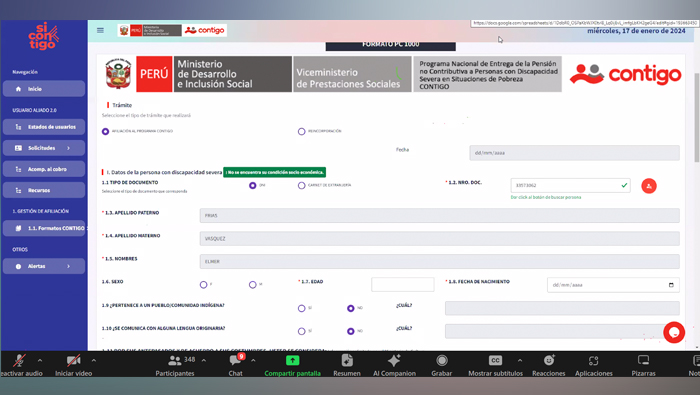Open Reacciones emoji icon
Image resolution: width=700 pixels, height=395 pixels.
[x=549, y=360]
